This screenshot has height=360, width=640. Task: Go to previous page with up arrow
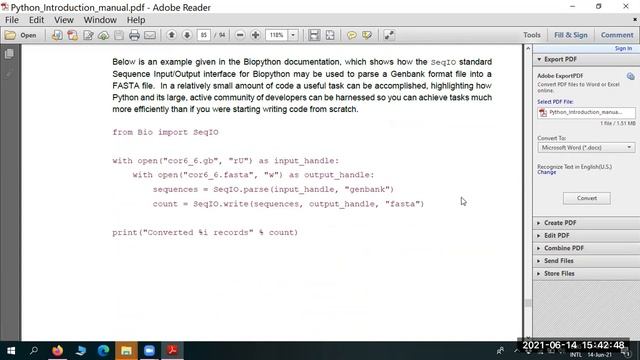[x=171, y=35]
